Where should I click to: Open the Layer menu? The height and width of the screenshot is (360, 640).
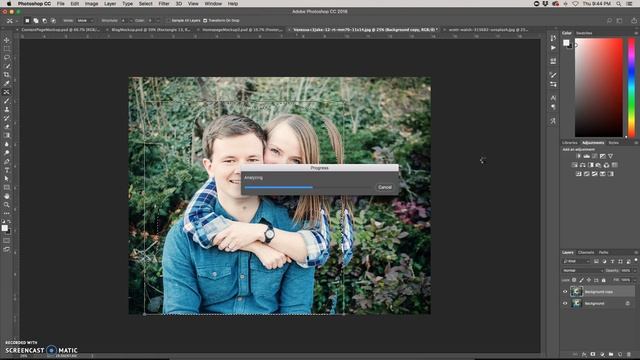(110, 4)
